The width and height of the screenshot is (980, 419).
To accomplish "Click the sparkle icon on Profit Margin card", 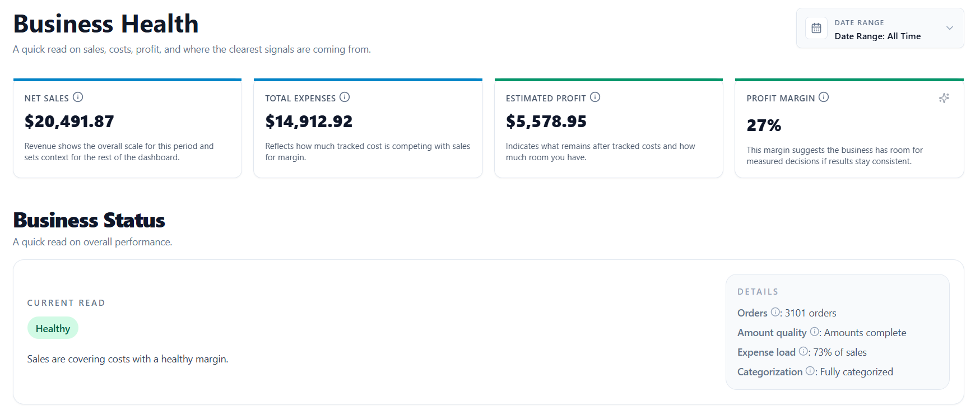I will 944,98.
